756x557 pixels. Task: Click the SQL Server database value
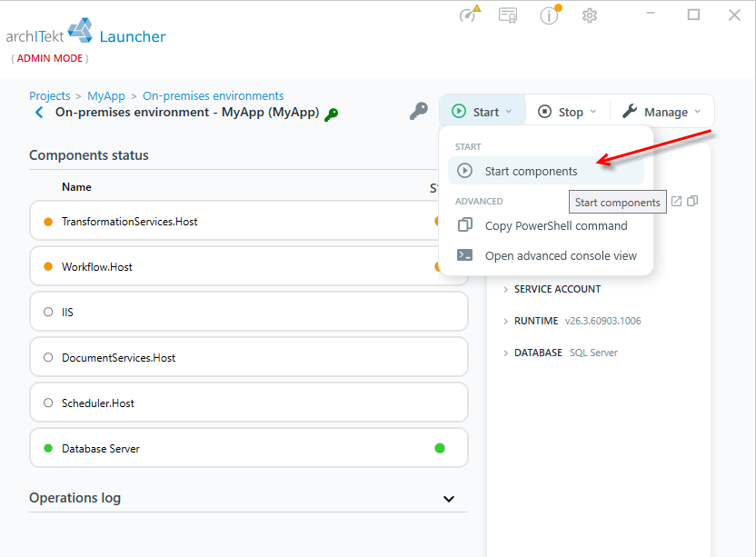tap(593, 353)
